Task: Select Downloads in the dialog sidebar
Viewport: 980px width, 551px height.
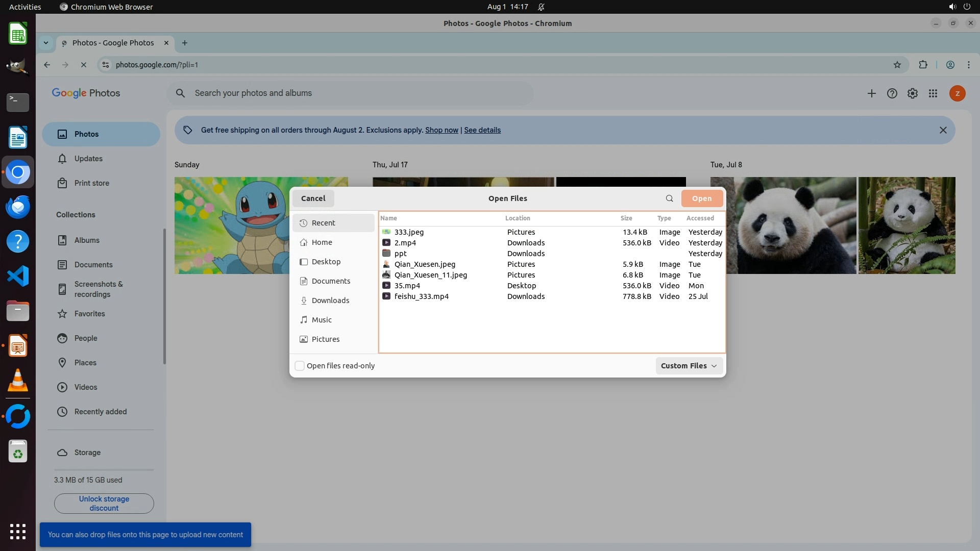Action: pyautogui.click(x=330, y=300)
